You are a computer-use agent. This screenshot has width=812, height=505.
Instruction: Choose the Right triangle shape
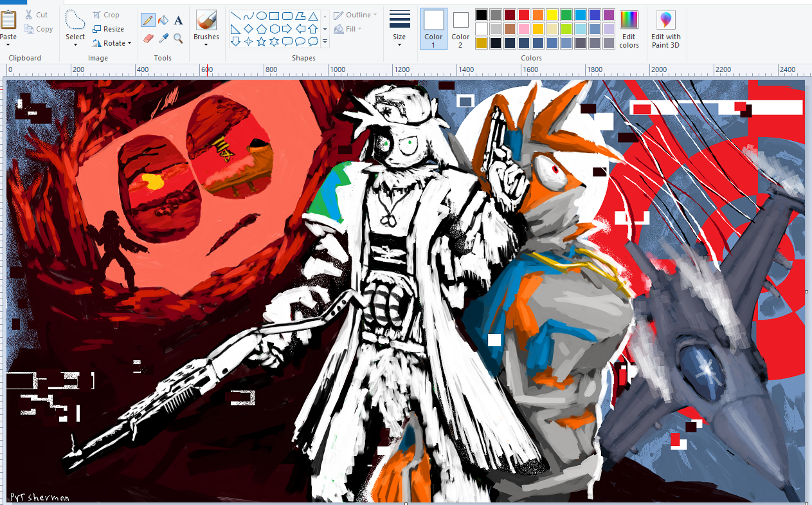tap(236, 29)
